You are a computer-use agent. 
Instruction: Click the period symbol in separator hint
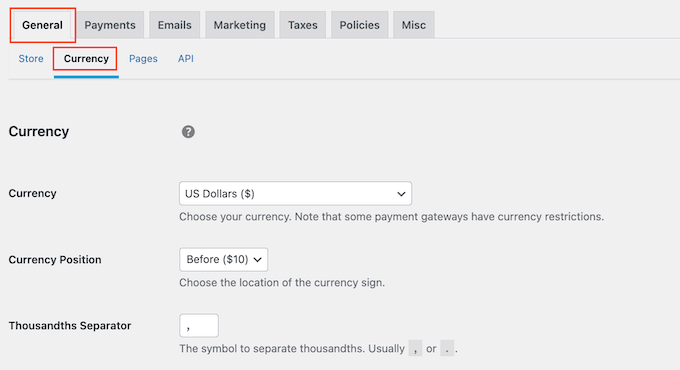click(447, 348)
